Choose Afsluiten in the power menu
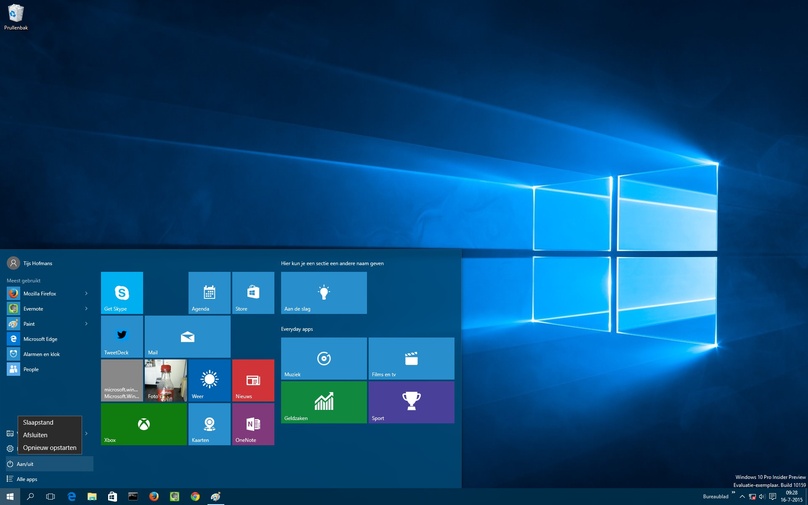Screen dimensions: 808x505 point(49,435)
